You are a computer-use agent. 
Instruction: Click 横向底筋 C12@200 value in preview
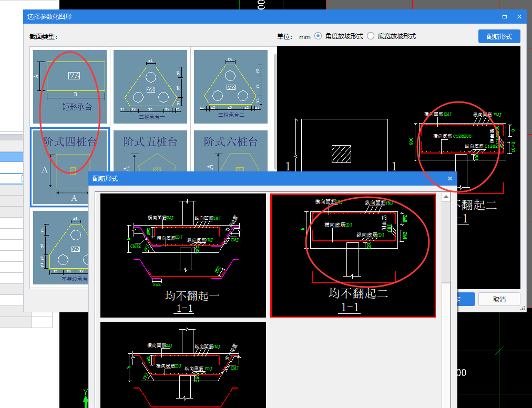[x=462, y=136]
